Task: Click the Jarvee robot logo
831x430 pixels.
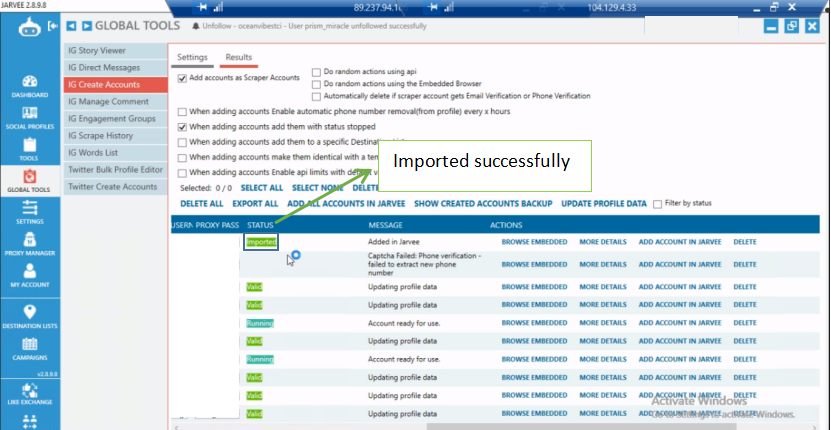Action: tap(29, 27)
